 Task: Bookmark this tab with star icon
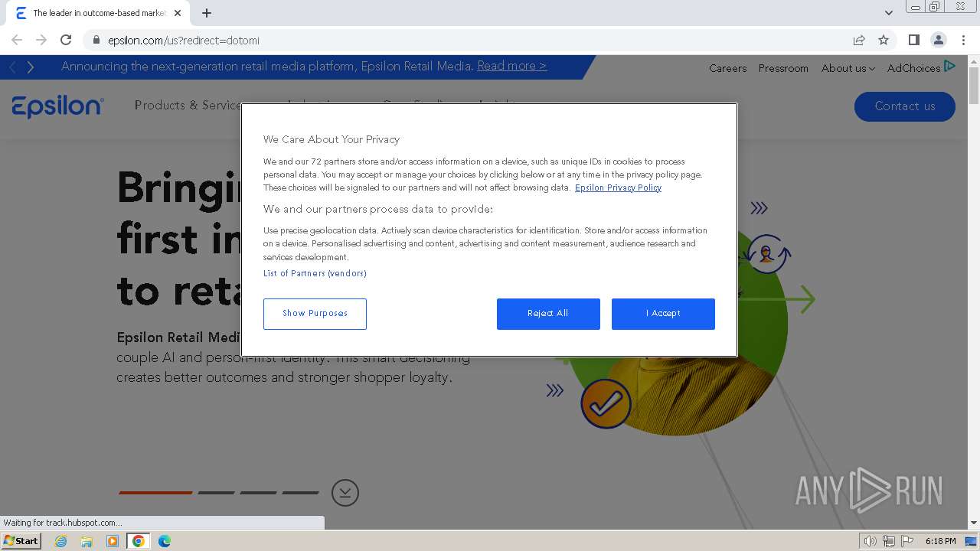(884, 40)
